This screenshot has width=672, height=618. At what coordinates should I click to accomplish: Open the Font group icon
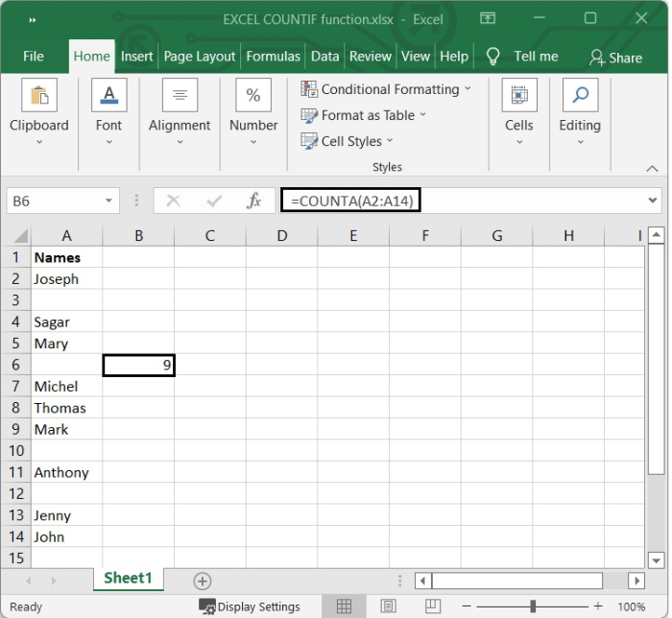coord(108,95)
